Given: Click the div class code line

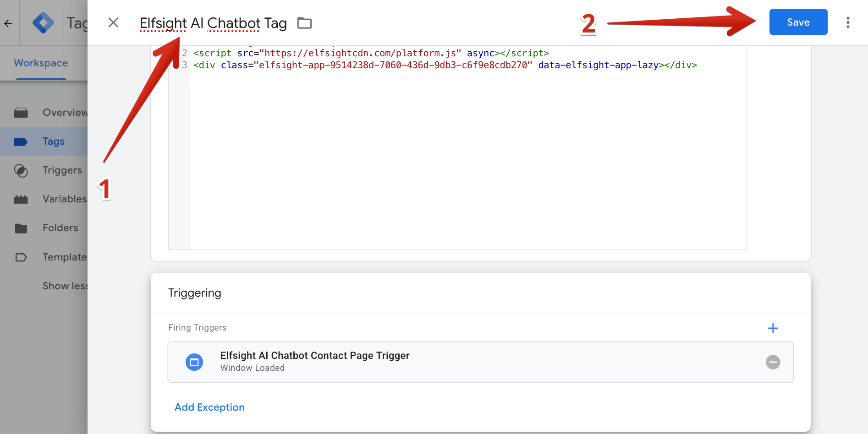Looking at the screenshot, I should tap(445, 65).
